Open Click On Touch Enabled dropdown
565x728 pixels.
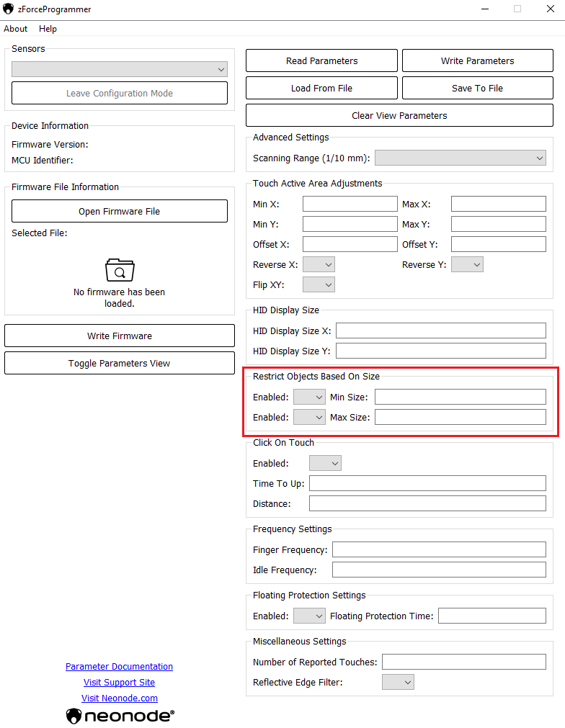click(325, 464)
